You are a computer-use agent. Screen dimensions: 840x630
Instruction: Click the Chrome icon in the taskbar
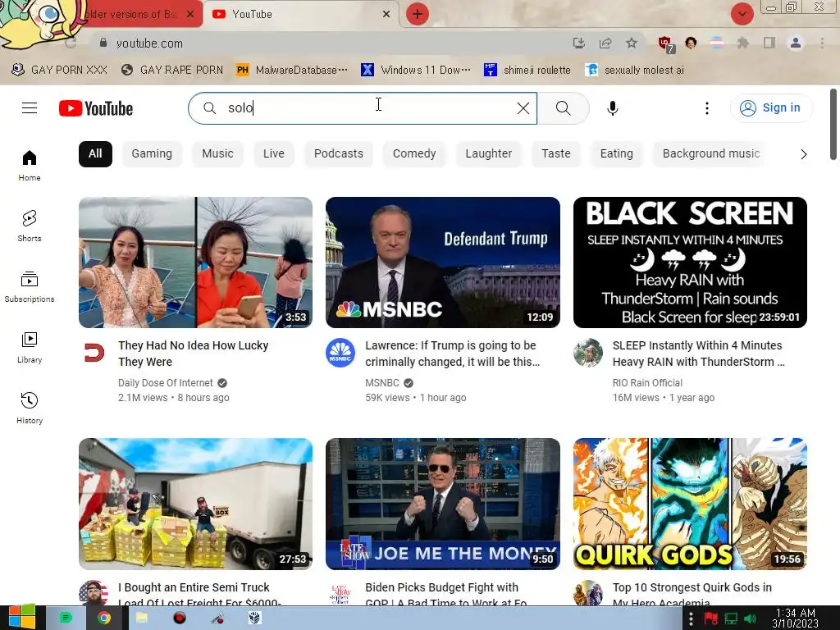104,618
